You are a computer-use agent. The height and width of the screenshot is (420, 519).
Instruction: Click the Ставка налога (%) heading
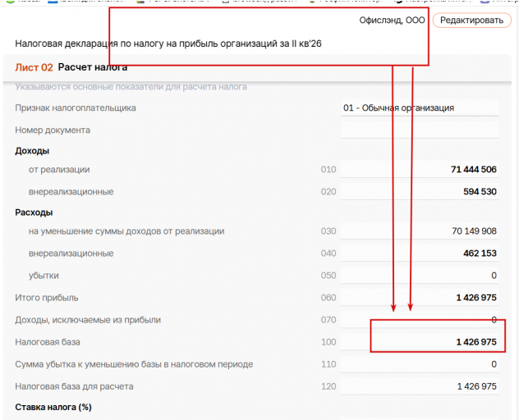pyautogui.click(x=53, y=407)
